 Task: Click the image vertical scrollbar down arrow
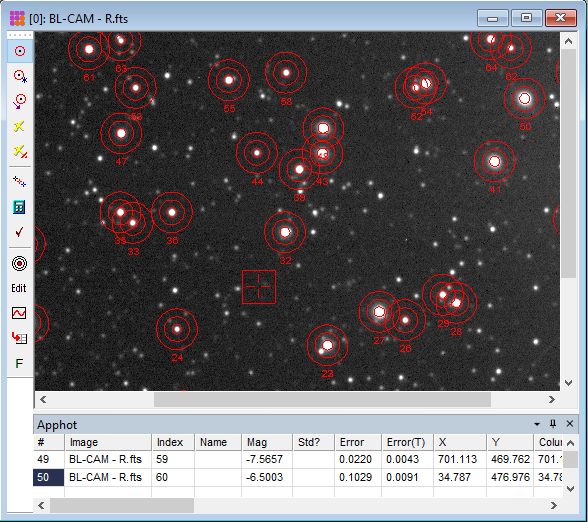(x=568, y=383)
